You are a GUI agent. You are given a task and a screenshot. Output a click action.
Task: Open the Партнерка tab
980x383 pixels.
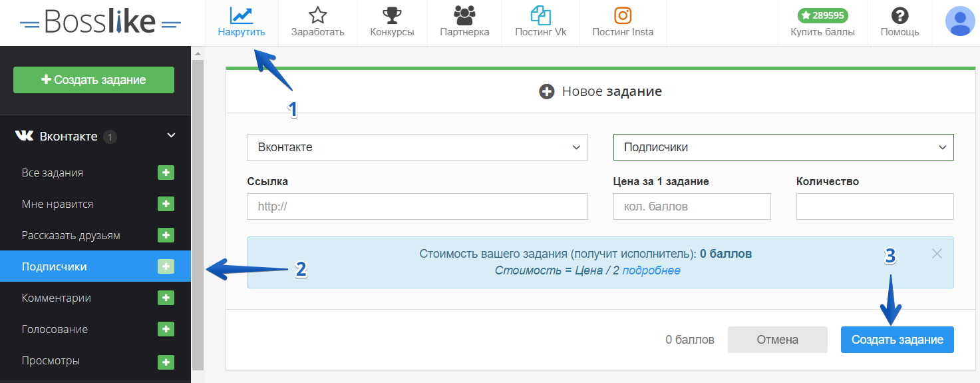point(464,23)
